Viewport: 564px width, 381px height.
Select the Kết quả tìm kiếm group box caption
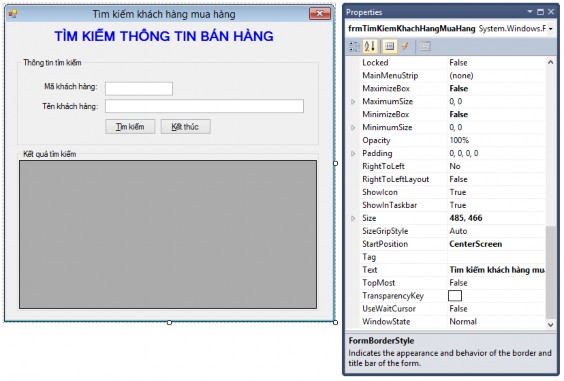50,154
